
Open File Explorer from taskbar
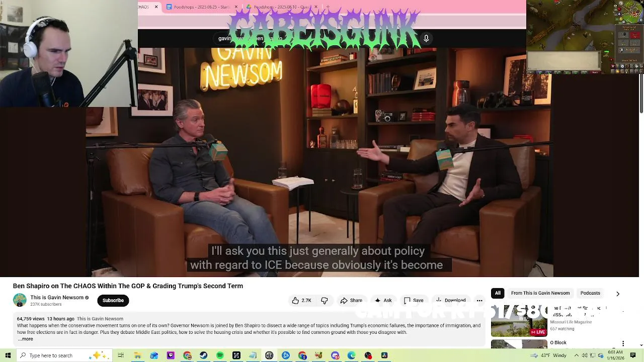137,355
